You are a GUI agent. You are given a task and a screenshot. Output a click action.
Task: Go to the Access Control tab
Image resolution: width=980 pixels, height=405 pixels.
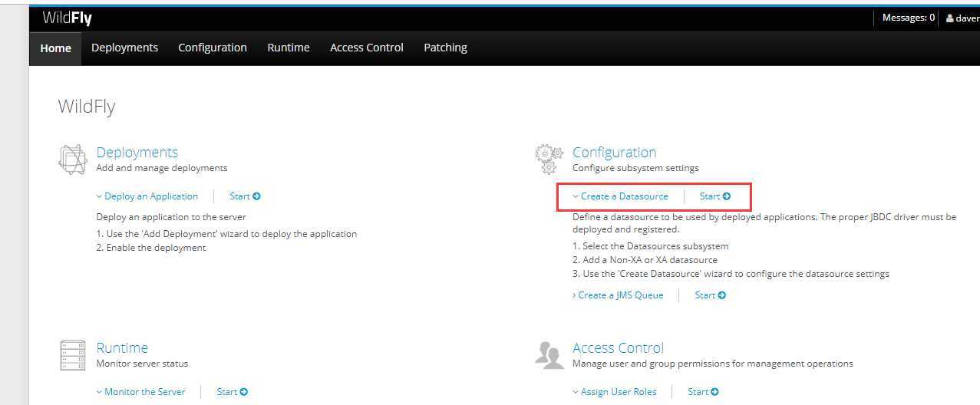pos(367,48)
